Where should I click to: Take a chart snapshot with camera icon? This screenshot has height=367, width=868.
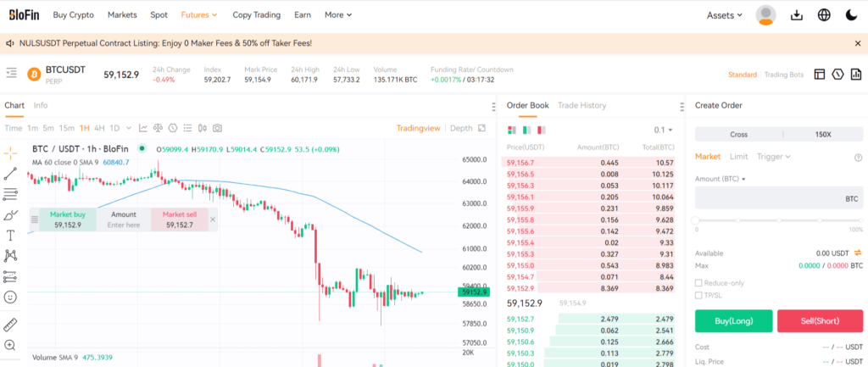218,128
